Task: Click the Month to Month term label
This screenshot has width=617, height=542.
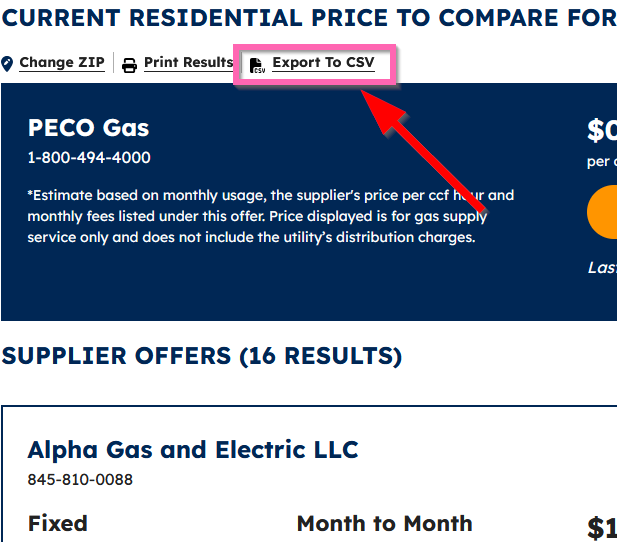Action: pos(384,523)
